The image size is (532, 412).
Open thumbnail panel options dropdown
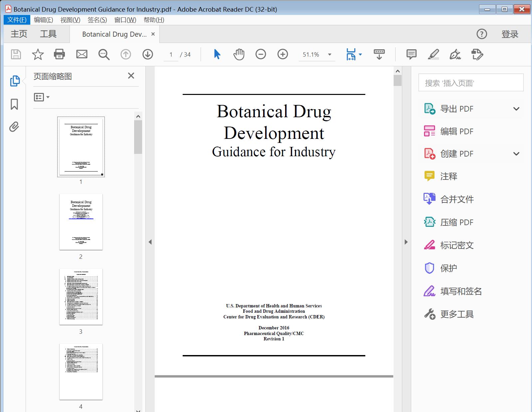[x=42, y=97]
